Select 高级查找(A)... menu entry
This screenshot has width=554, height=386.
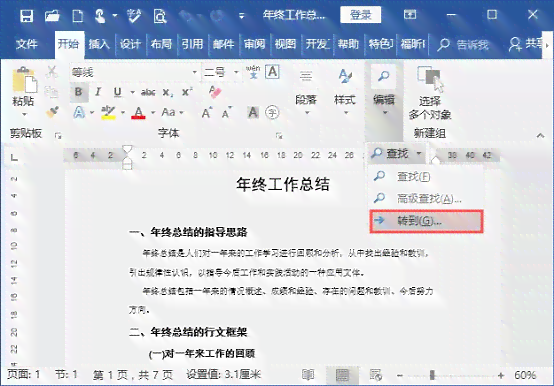point(426,199)
